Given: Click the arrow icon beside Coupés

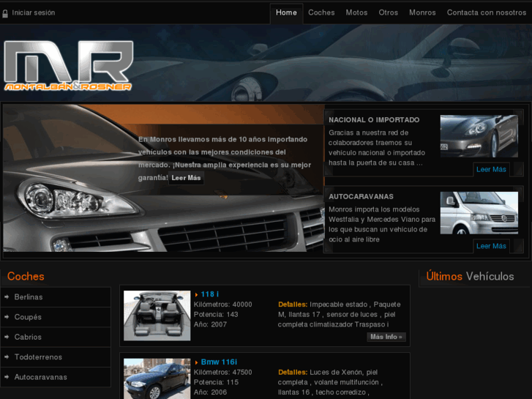Looking at the screenshot, I should (x=7, y=317).
